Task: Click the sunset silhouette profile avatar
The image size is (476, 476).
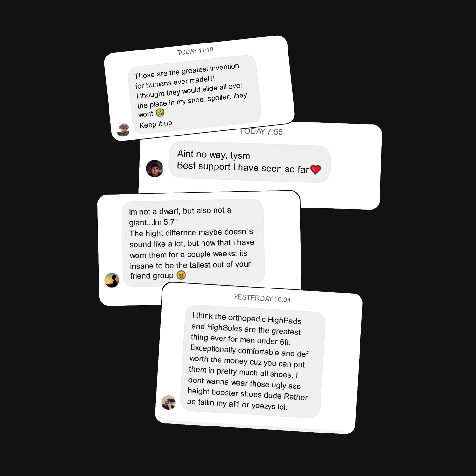Action: click(112, 280)
